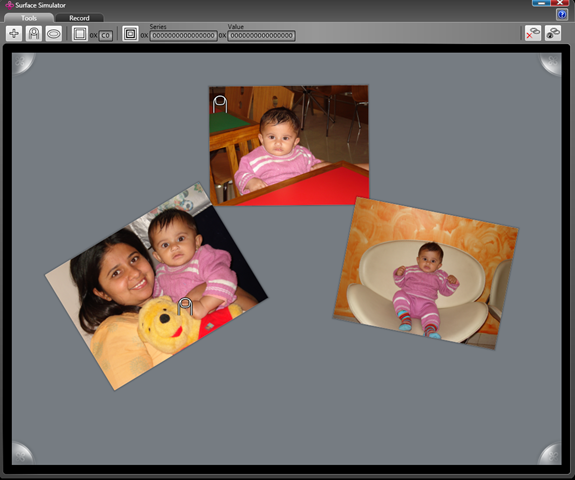The height and width of the screenshot is (480, 575).
Task: Click the top-right access point corner
Action: (x=551, y=62)
